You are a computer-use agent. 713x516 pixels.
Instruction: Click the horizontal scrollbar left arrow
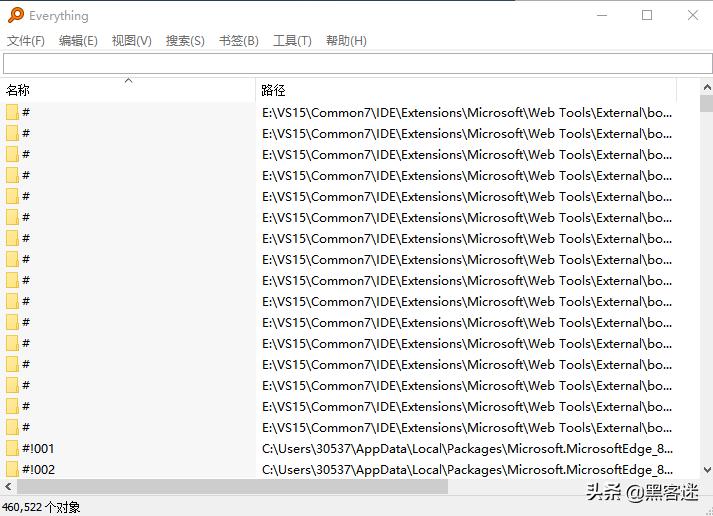pos(8,486)
